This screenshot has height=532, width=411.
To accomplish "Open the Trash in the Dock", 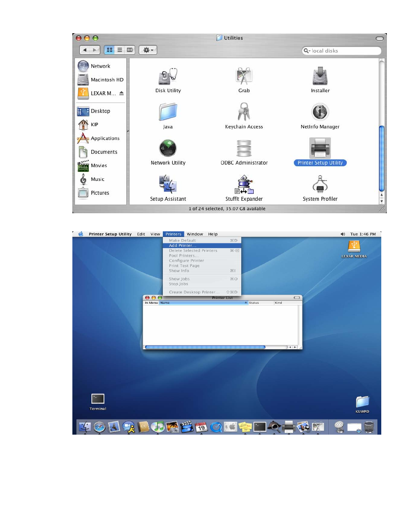I will 369,427.
